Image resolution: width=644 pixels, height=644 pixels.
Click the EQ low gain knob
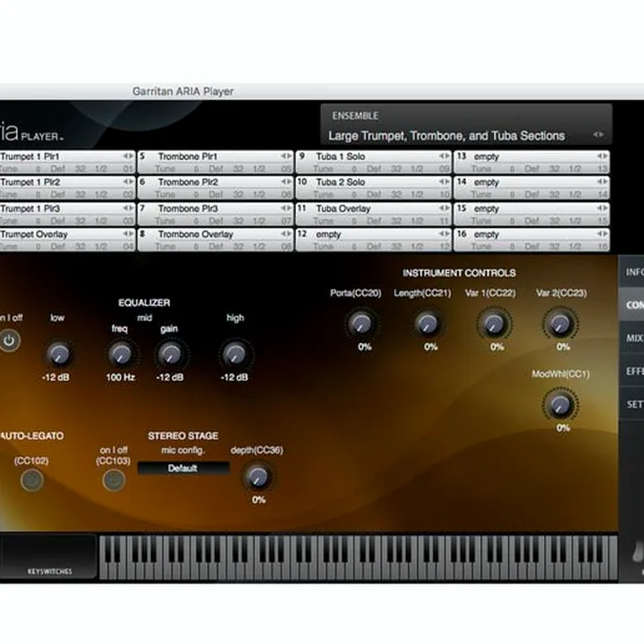coord(59,354)
